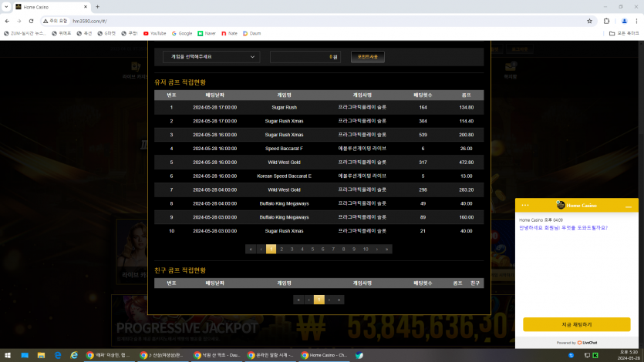This screenshot has width=644, height=362.
Task: Launch Internet Explorer from the taskbar
Action: 74,355
